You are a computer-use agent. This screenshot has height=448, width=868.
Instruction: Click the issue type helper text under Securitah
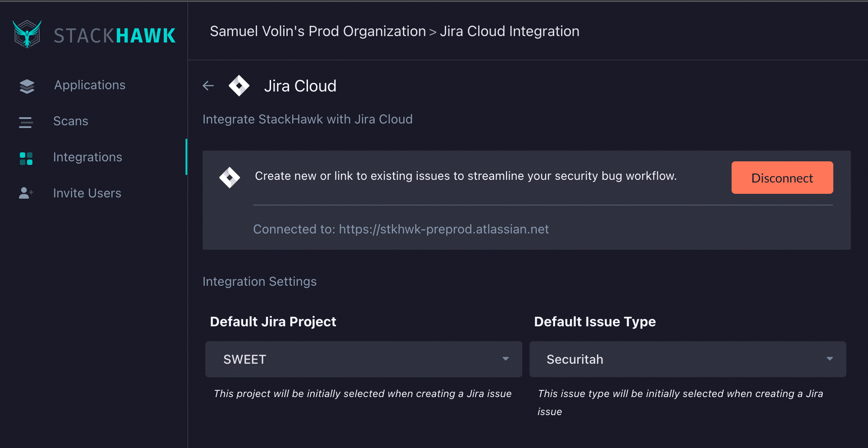point(680,402)
